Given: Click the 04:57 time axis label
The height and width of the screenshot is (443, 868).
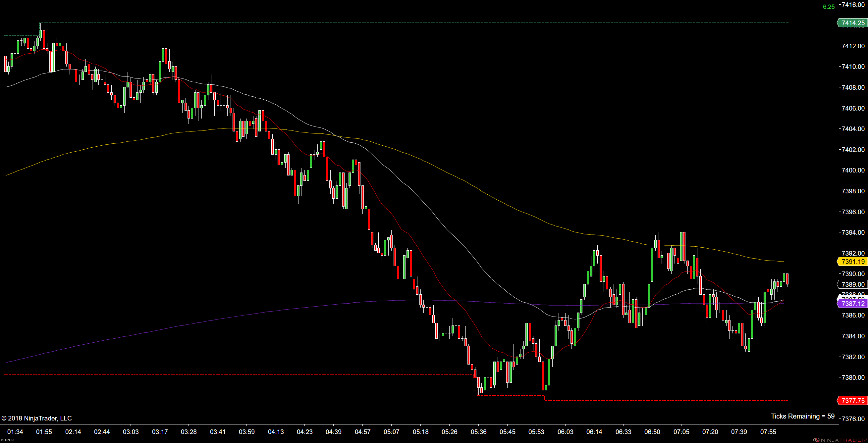Looking at the screenshot, I should point(362,432).
